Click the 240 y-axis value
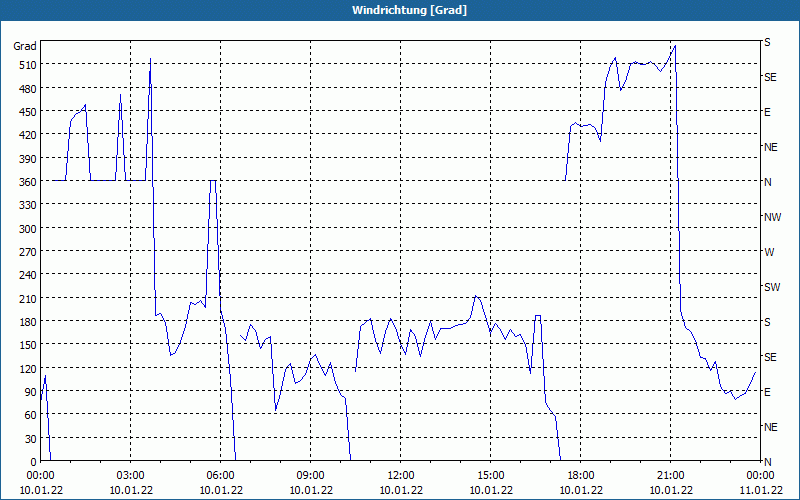Image resolution: width=800 pixels, height=500 pixels. (28, 275)
